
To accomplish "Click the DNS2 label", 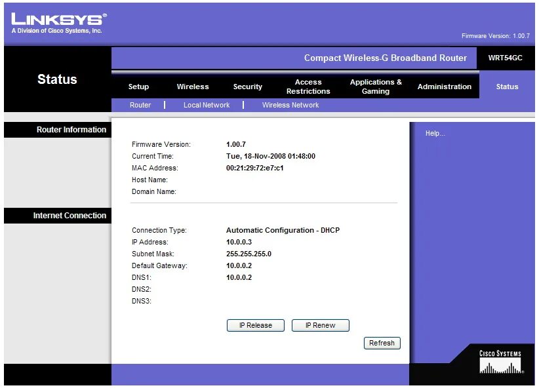I will point(141,289).
